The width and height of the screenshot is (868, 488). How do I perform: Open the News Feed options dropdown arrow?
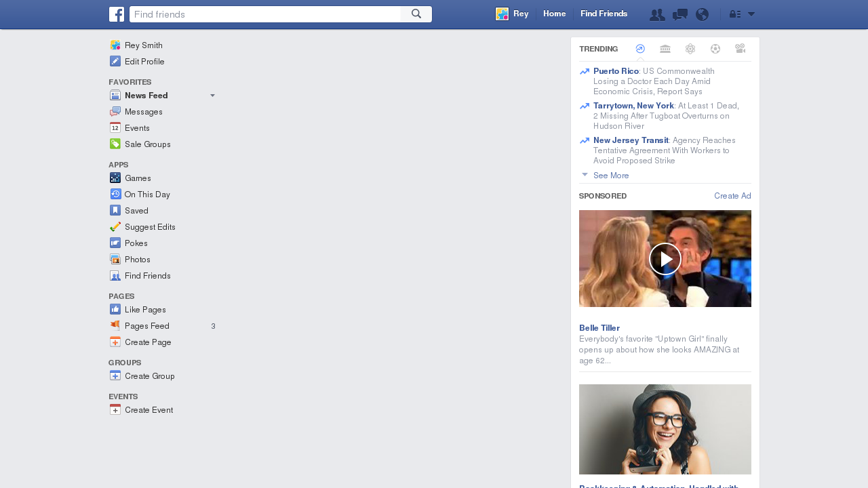point(212,96)
